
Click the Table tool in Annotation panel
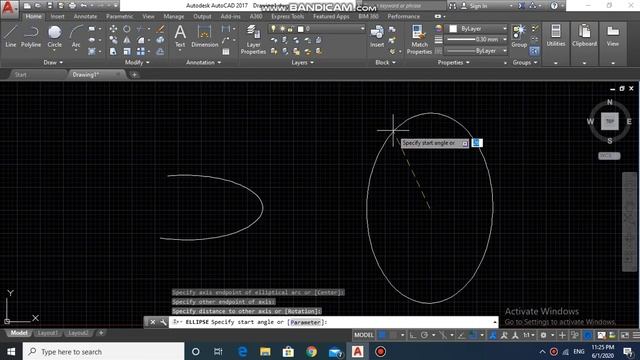coord(226,51)
